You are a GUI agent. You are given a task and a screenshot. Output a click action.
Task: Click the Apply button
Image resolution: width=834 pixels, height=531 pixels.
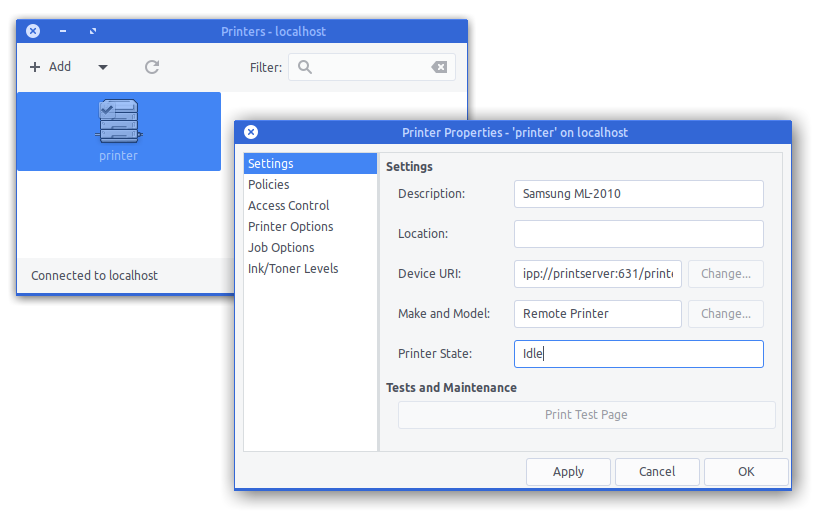click(x=568, y=472)
